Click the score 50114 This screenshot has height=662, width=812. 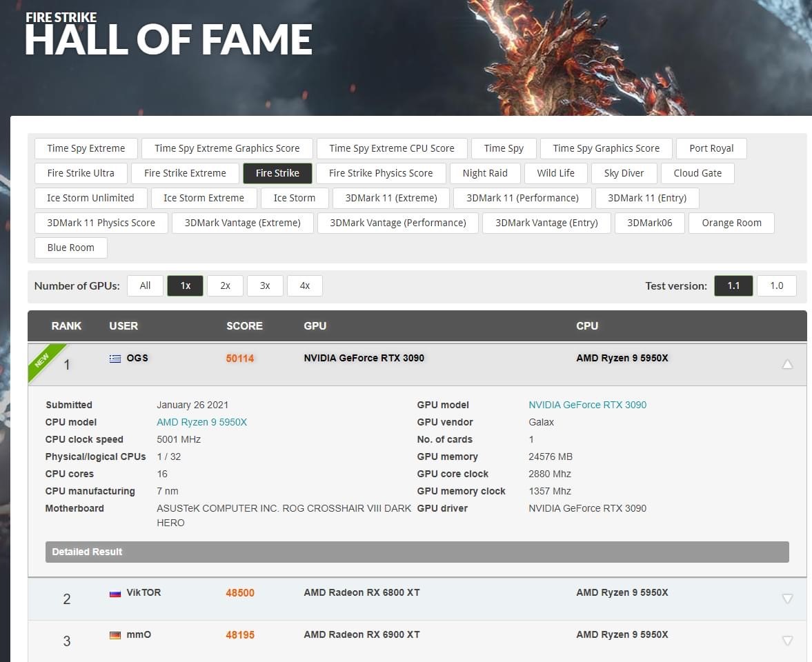(x=240, y=359)
